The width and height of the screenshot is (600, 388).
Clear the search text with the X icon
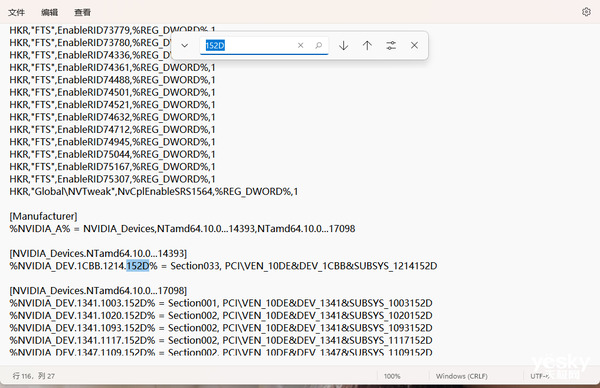(300, 46)
